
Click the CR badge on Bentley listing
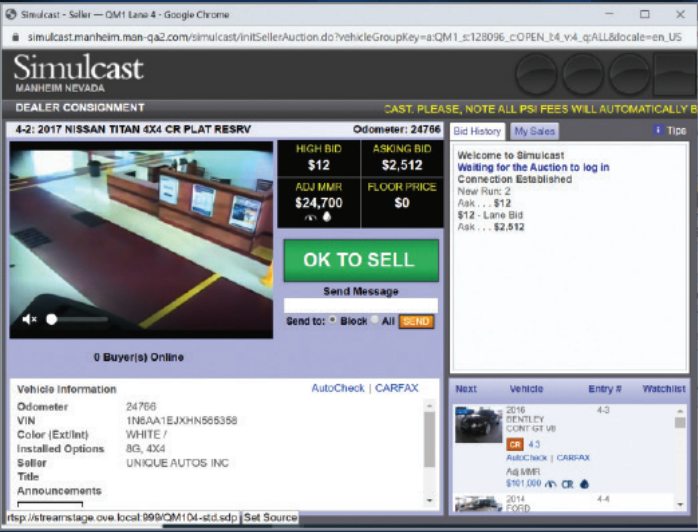click(515, 443)
